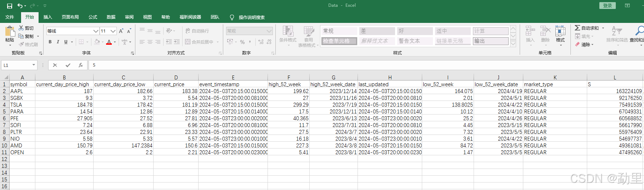This screenshot has height=190, width=644.
Task: Click the Insert Function fx icon
Action: 81,65
